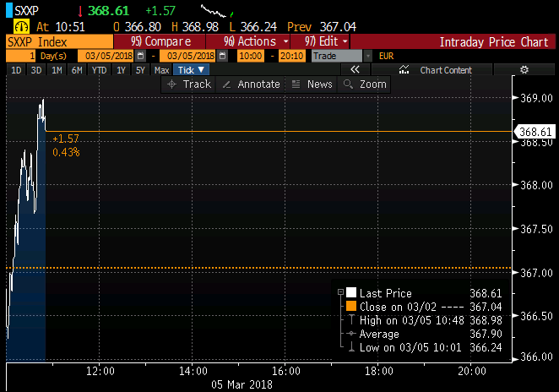
Task: Click the Zoom magnifier tool
Action: [365, 84]
